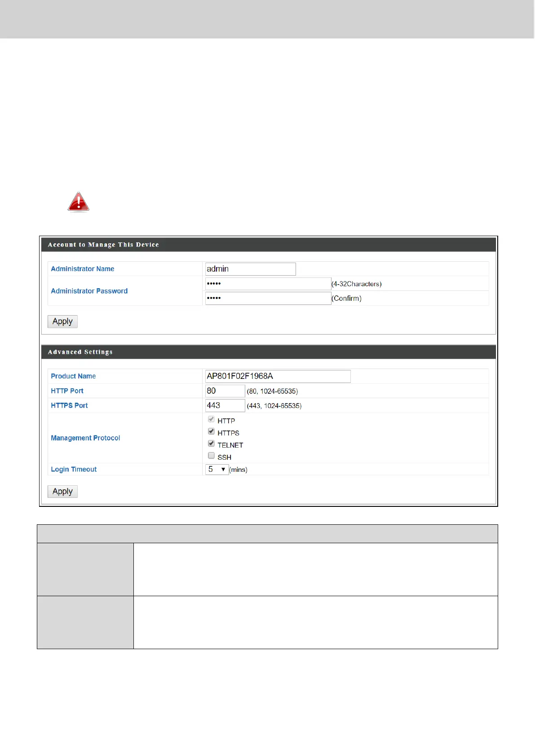Click the Administrator Name input field

250,269
